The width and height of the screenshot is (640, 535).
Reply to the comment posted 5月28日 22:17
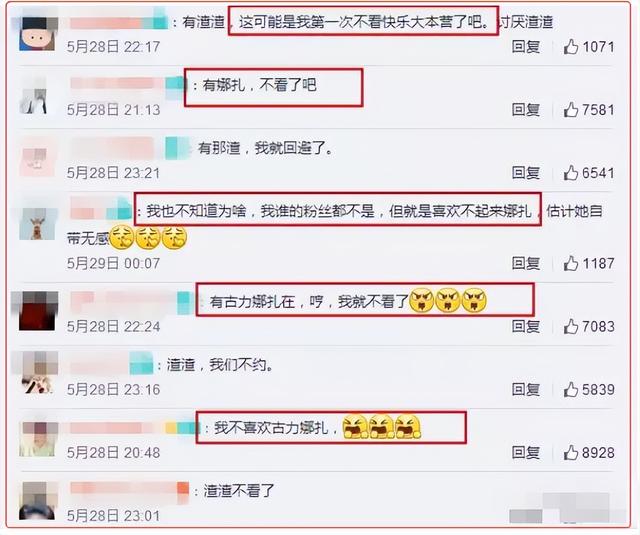(526, 47)
